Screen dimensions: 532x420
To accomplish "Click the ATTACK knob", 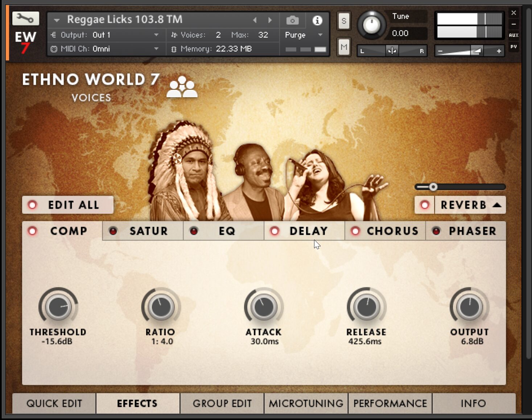I will (264, 307).
